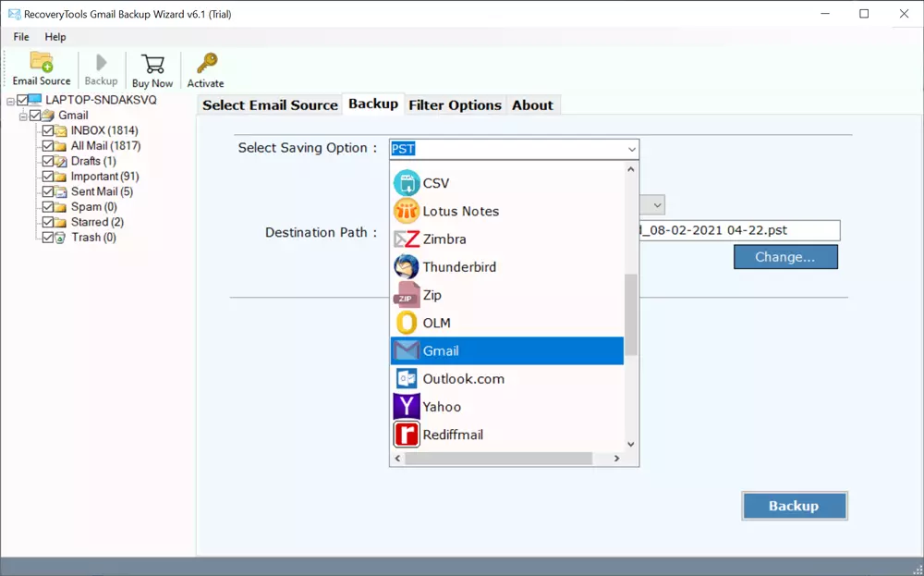Open the Select Saving Option dropdown arrow

point(631,149)
